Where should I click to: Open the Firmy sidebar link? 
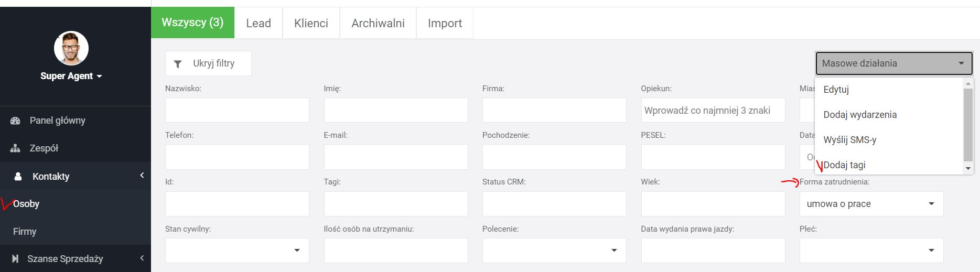(x=25, y=231)
